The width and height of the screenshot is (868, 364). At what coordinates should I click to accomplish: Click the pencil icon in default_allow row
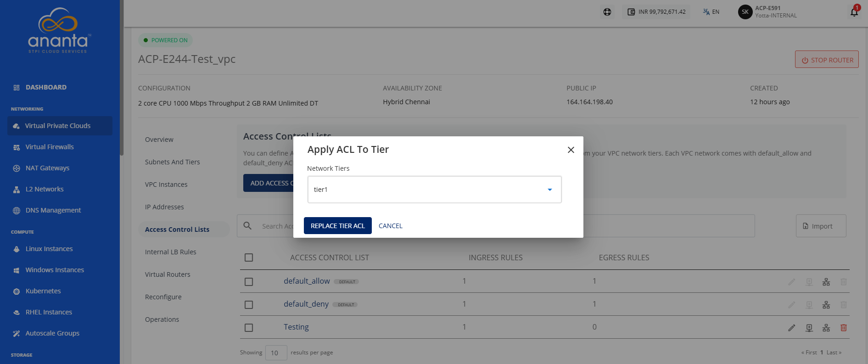coord(792,282)
